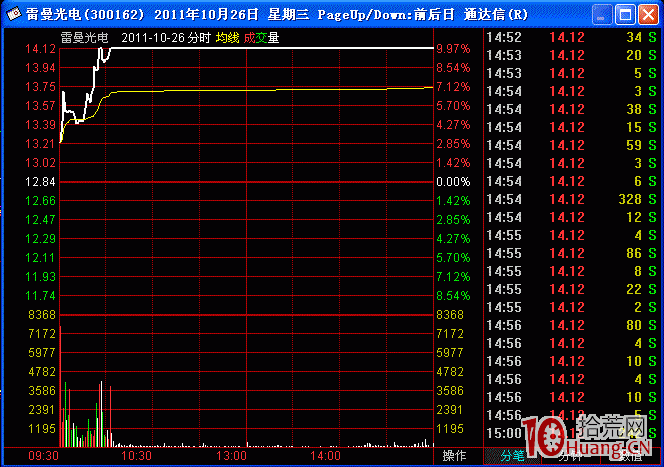
Task: Click the tallest opening volume bar
Action: pos(61,386)
